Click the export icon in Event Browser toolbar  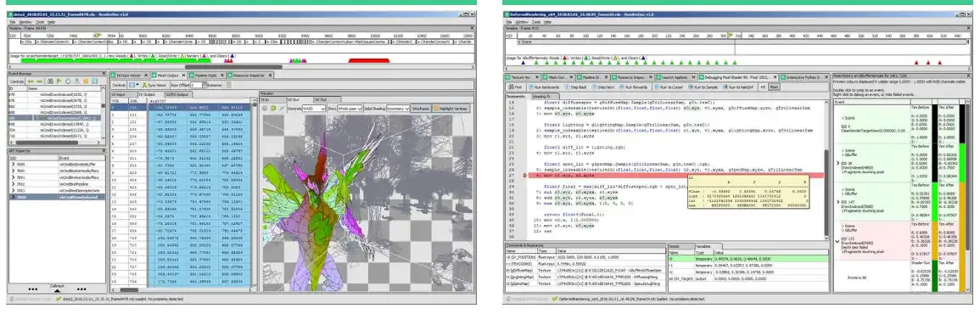pyautogui.click(x=77, y=81)
